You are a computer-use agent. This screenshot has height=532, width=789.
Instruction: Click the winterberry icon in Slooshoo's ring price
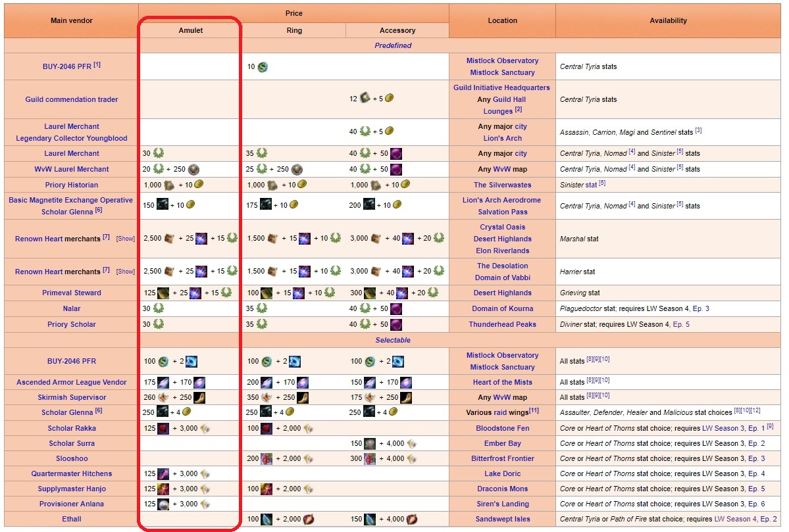267,458
